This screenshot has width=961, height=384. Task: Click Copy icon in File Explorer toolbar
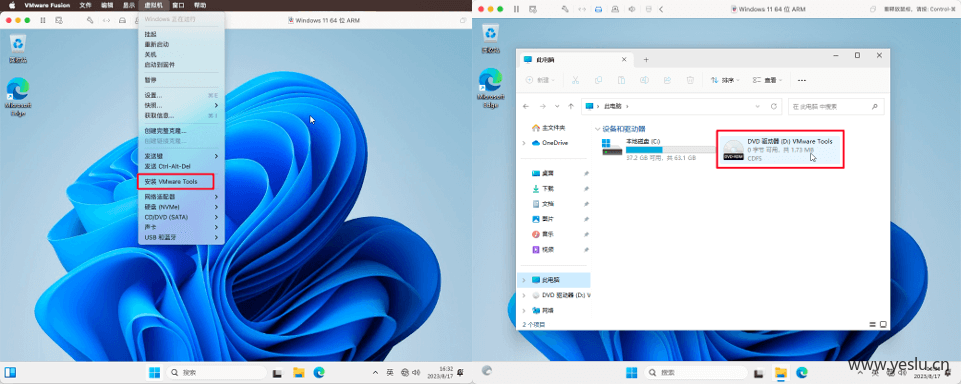(598, 80)
